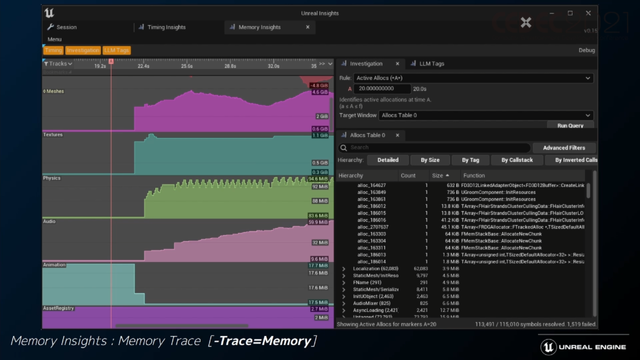Select the By Callstack hierarchy preset
640x360 pixels.
pyautogui.click(x=517, y=160)
